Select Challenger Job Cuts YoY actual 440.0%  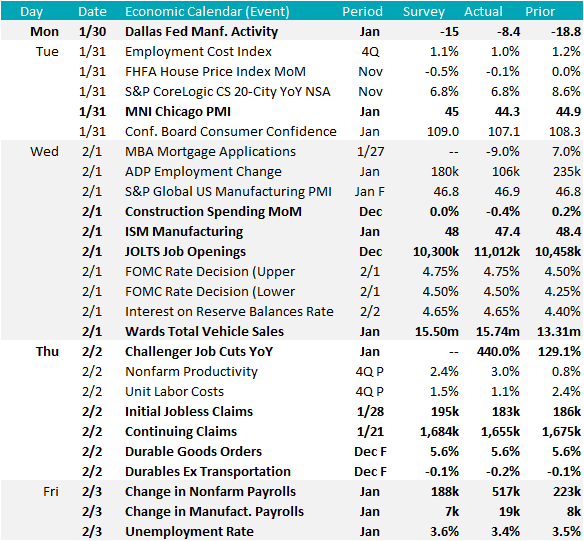pos(498,351)
